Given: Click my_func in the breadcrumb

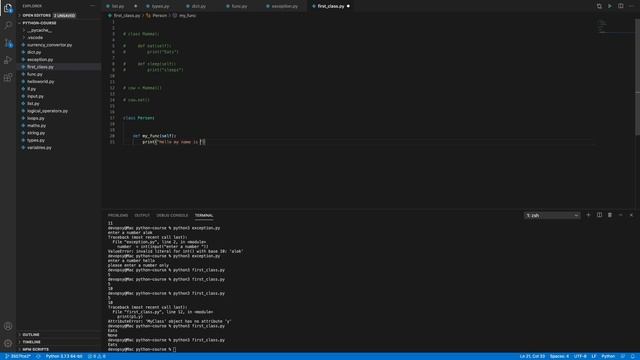Looking at the screenshot, I should pos(187,16).
